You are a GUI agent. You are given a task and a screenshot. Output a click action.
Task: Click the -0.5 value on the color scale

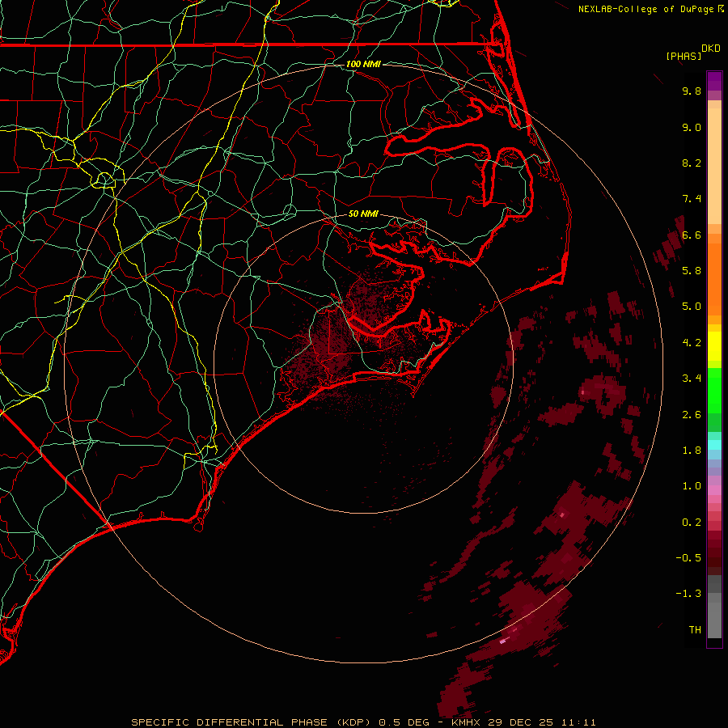[x=688, y=558]
